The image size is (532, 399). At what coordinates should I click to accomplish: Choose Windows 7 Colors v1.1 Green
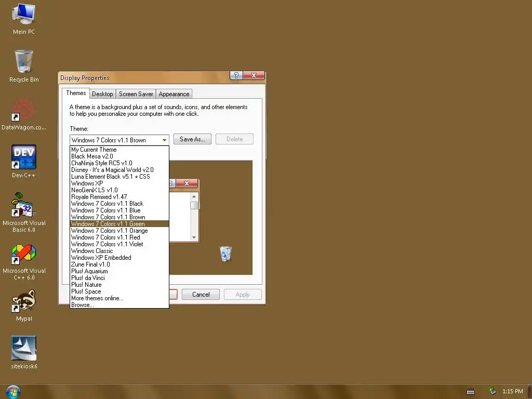point(119,224)
